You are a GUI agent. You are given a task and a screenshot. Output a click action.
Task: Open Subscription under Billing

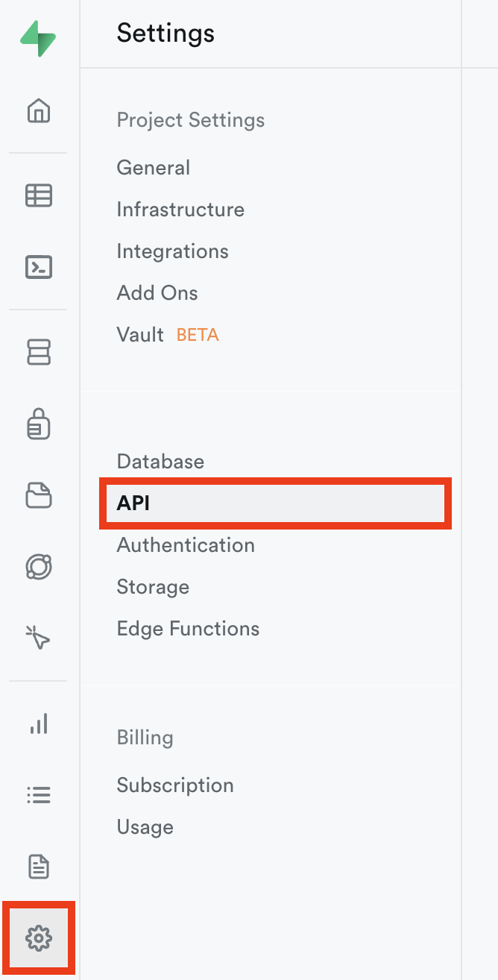[175, 785]
